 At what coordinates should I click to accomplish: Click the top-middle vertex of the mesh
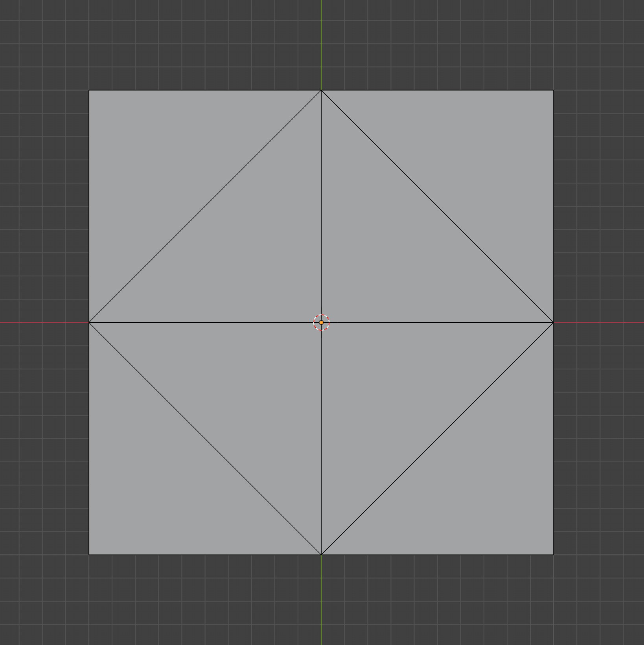tap(321, 90)
